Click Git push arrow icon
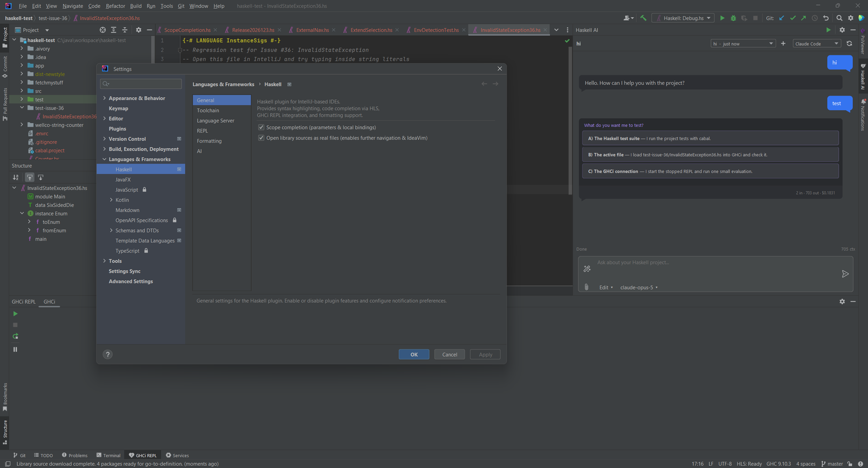868x468 pixels. pos(803,18)
